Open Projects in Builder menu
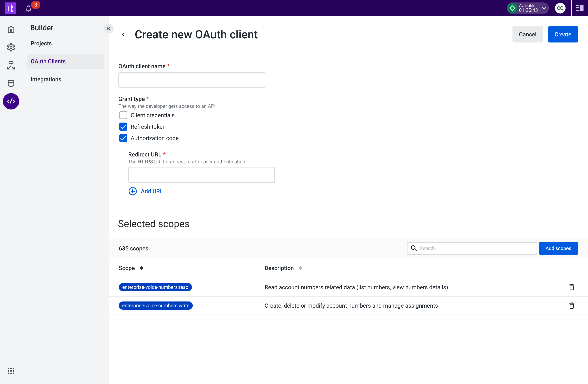 (41, 44)
